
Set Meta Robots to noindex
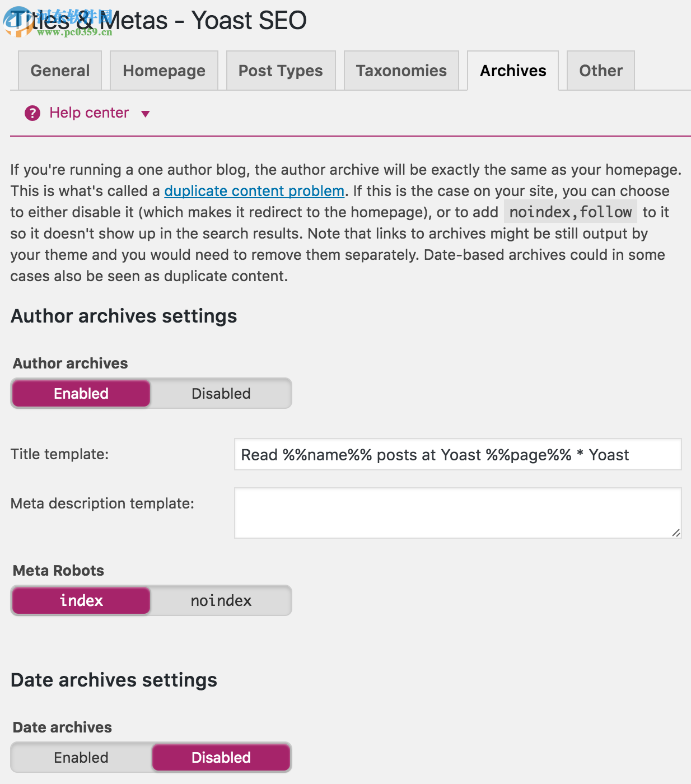(221, 600)
